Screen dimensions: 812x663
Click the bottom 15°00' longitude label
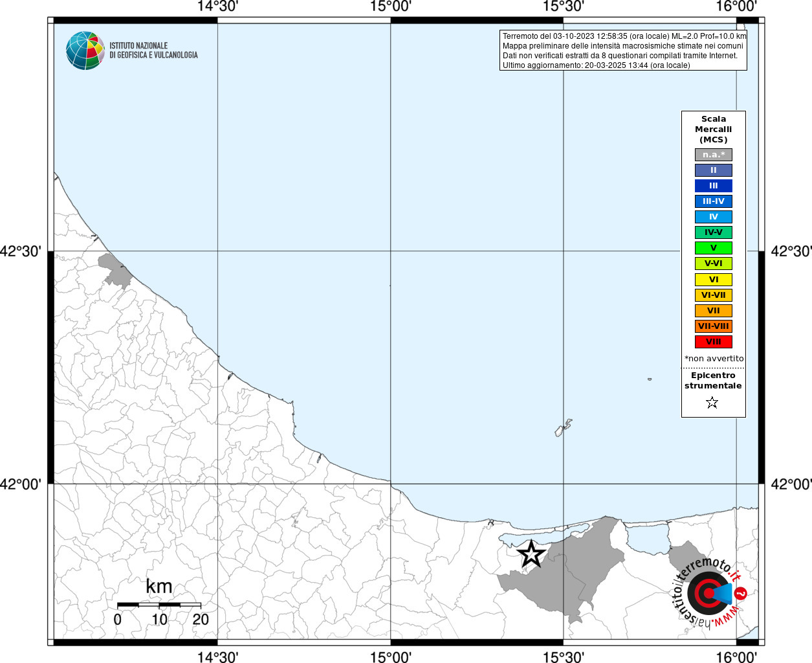391,657
